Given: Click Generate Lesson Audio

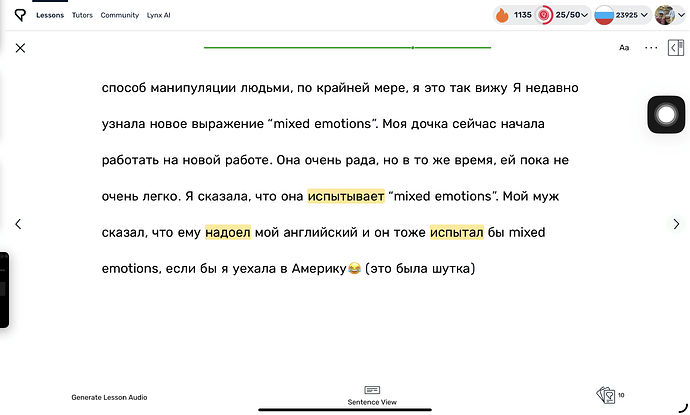Looking at the screenshot, I should (109, 397).
